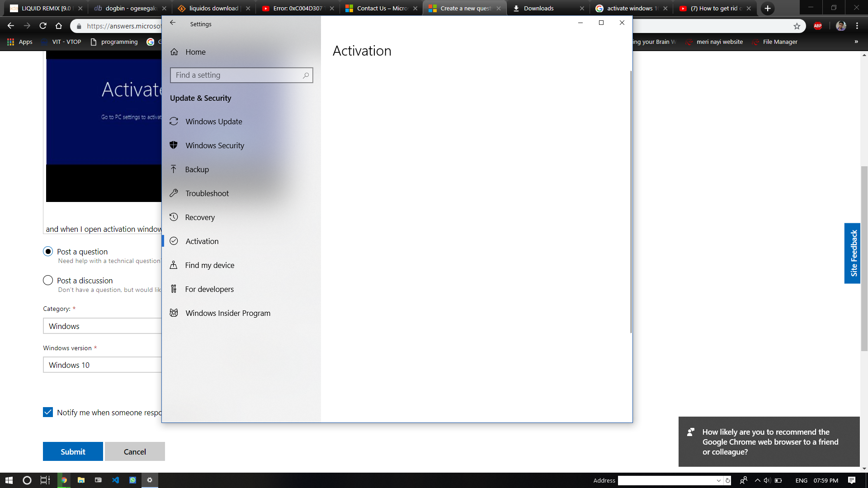Switch to Contact Us Microsoft tab
Viewport: 868px width, 488px height.
click(382, 8)
